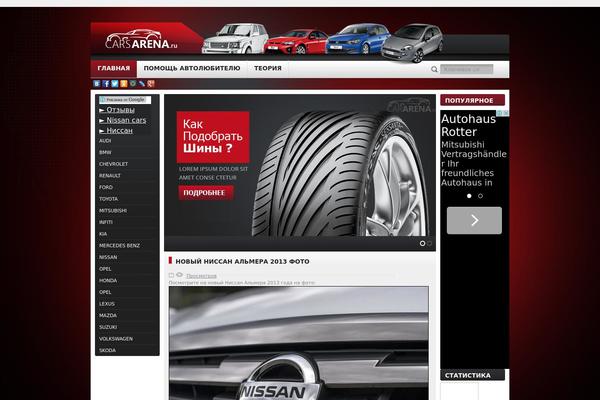Click the 'Реклама от Google' label
The height and width of the screenshot is (400, 600).
click(125, 100)
